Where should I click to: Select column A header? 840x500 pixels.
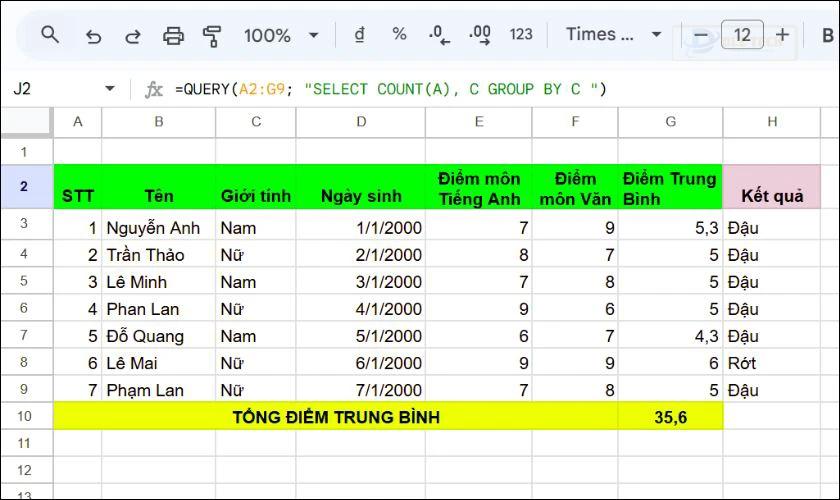tap(78, 122)
